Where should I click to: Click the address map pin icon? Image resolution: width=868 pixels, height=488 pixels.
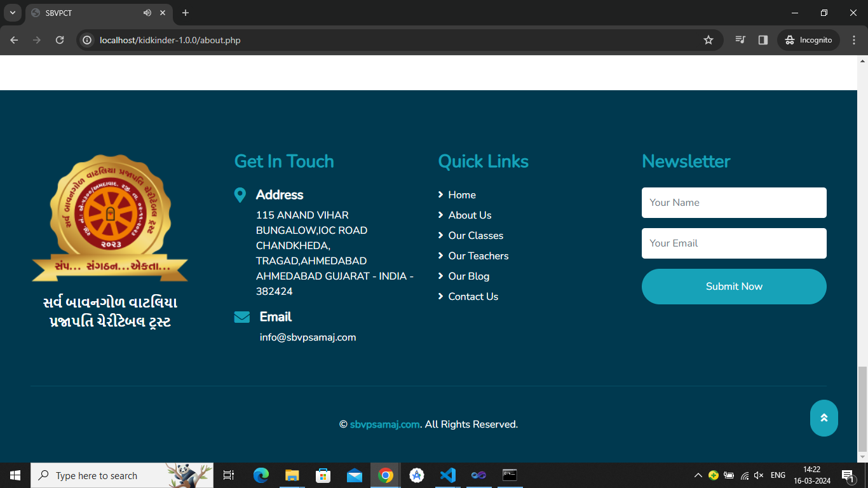pyautogui.click(x=240, y=195)
